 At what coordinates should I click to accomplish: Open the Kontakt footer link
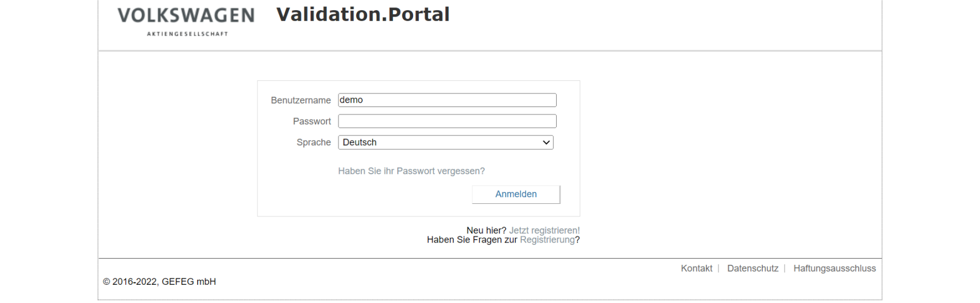point(696,268)
